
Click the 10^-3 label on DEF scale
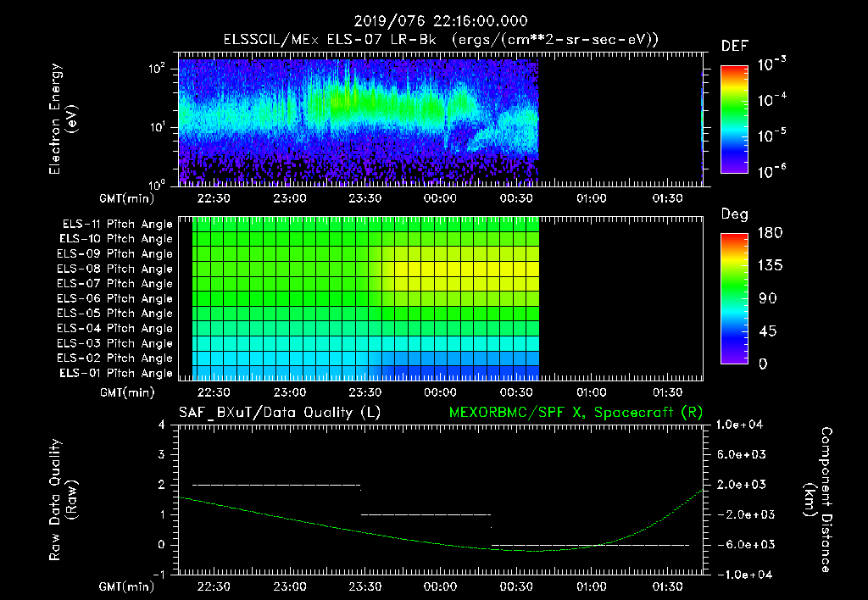(x=771, y=64)
